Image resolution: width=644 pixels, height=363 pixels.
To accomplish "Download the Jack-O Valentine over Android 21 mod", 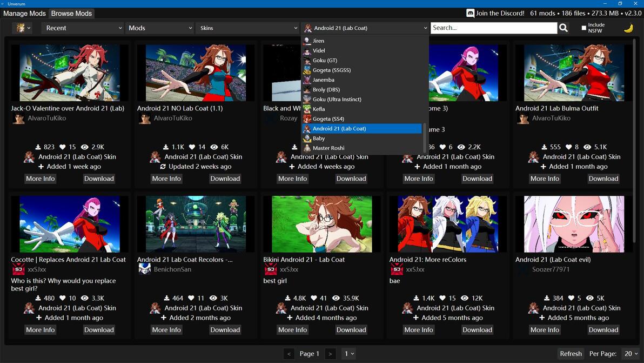I will 99,179.
